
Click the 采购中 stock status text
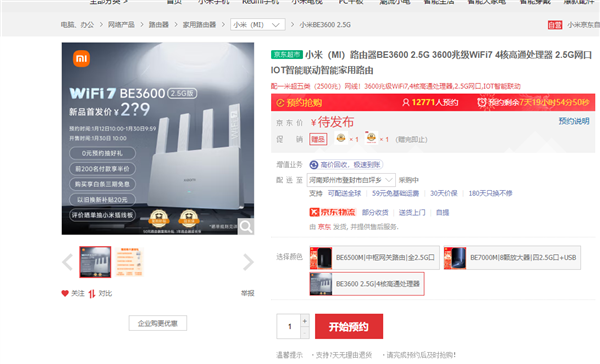[x=409, y=180]
